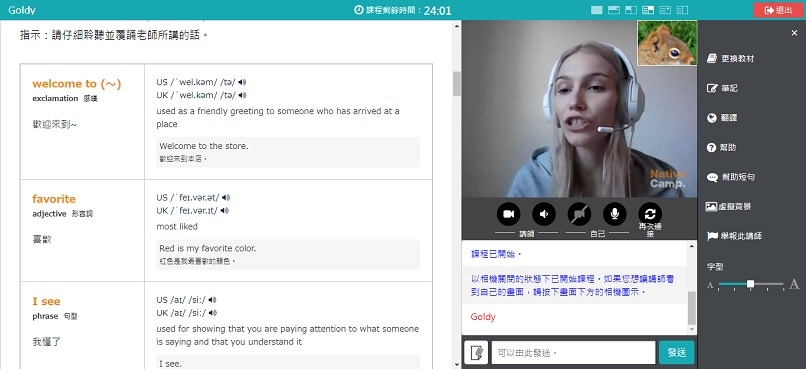The width and height of the screenshot is (806, 369).
Task: Click the squirrel self-view thumbnail
Action: pos(667,43)
